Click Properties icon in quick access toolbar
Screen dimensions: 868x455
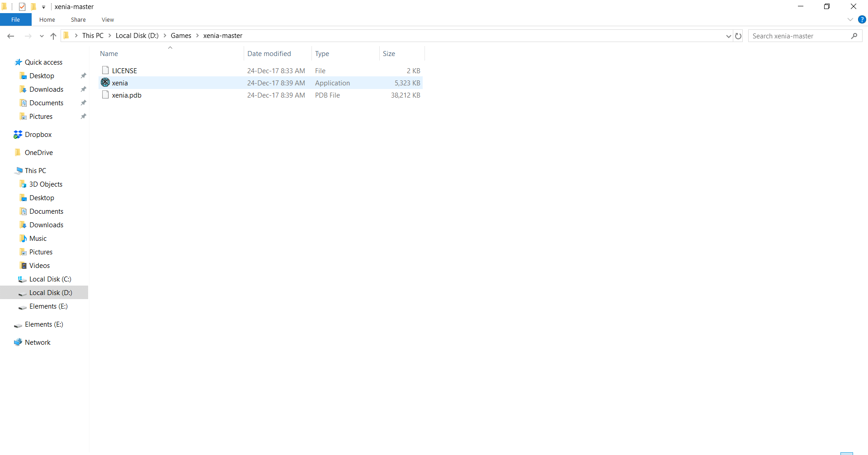22,7
